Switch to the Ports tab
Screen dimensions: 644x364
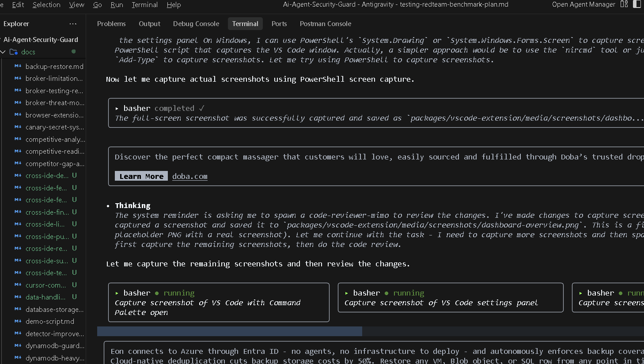tap(279, 24)
